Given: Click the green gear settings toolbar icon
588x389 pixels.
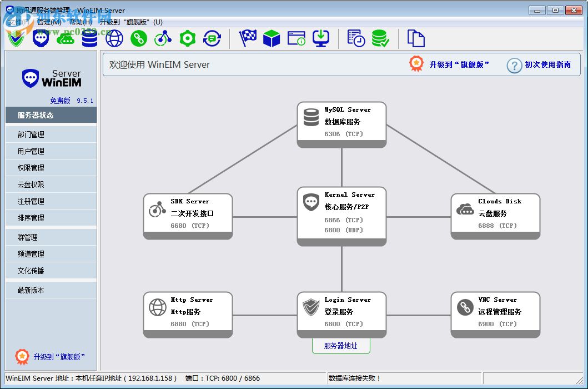Looking at the screenshot, I should coord(187,38).
